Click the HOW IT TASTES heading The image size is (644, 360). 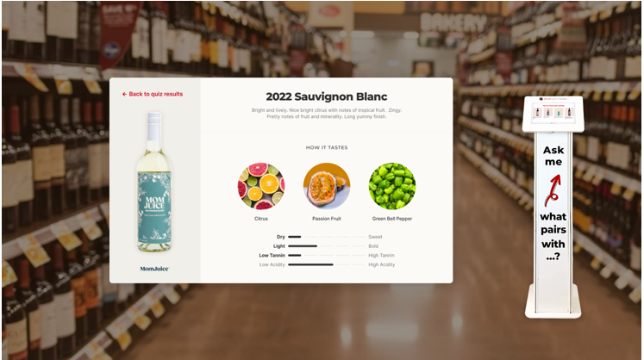(x=327, y=147)
